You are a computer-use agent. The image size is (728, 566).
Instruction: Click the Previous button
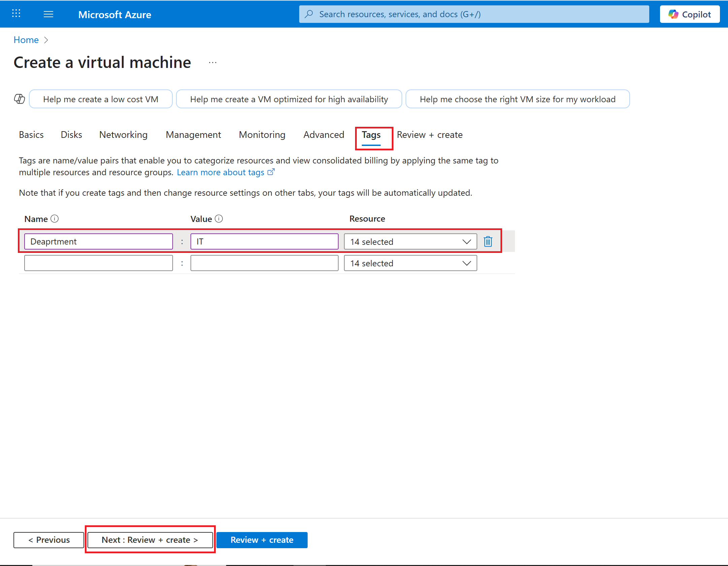pos(49,540)
